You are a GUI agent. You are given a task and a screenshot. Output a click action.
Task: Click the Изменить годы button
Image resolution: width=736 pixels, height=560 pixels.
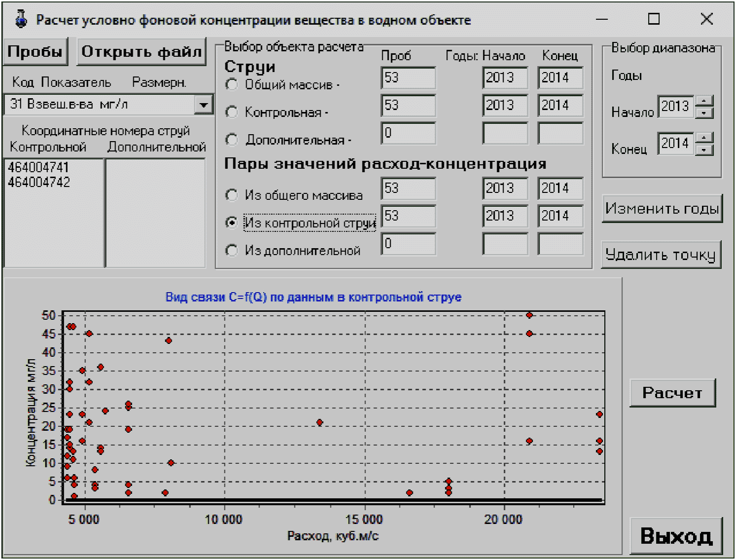click(x=662, y=209)
